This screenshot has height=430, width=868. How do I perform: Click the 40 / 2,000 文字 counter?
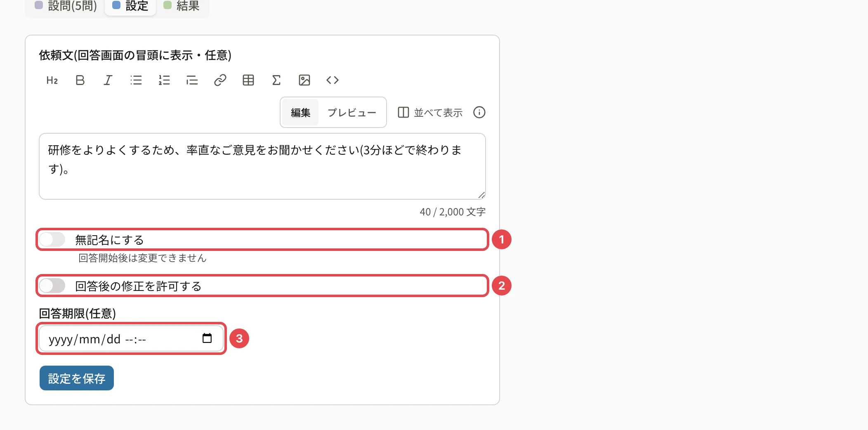pos(453,212)
